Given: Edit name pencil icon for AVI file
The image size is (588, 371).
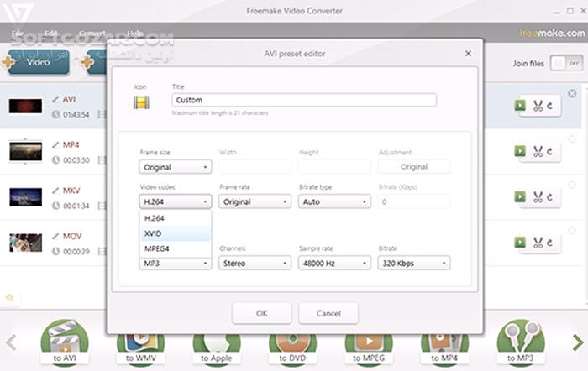Looking at the screenshot, I should click(x=55, y=99).
